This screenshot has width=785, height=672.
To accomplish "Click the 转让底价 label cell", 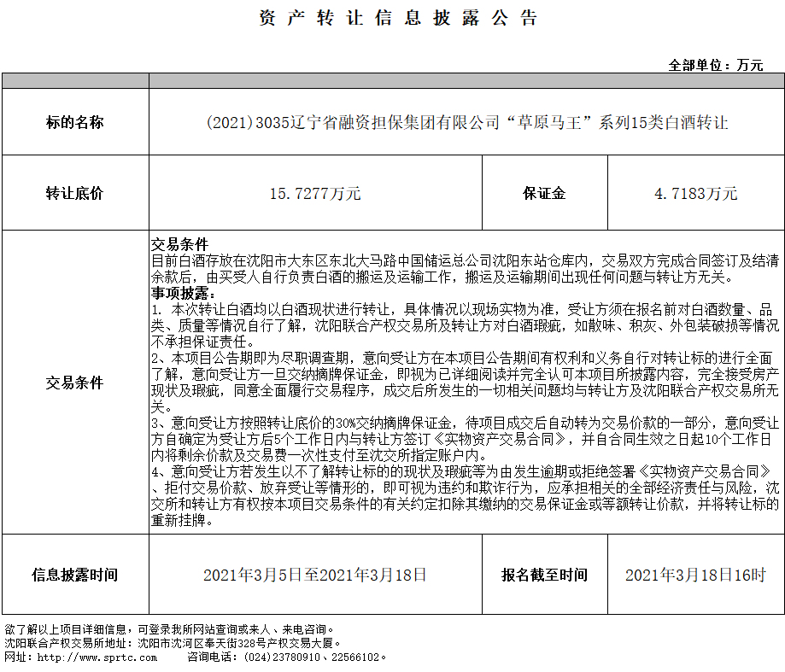I will point(75,194).
